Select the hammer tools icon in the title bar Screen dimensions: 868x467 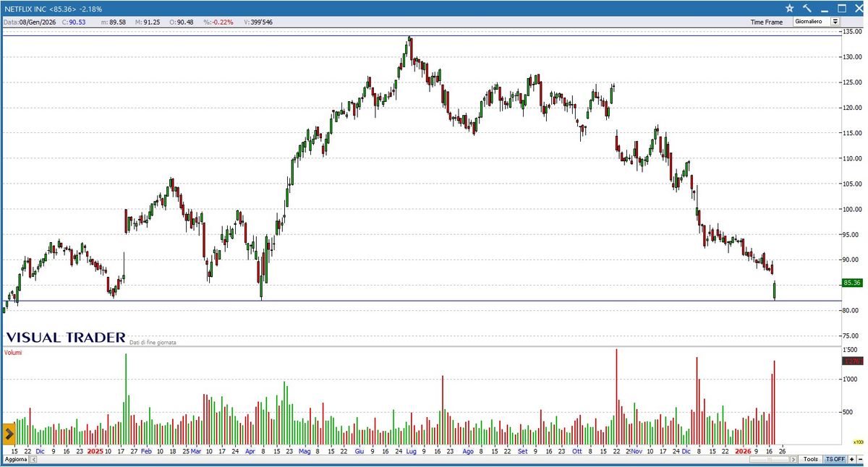tap(807, 8)
